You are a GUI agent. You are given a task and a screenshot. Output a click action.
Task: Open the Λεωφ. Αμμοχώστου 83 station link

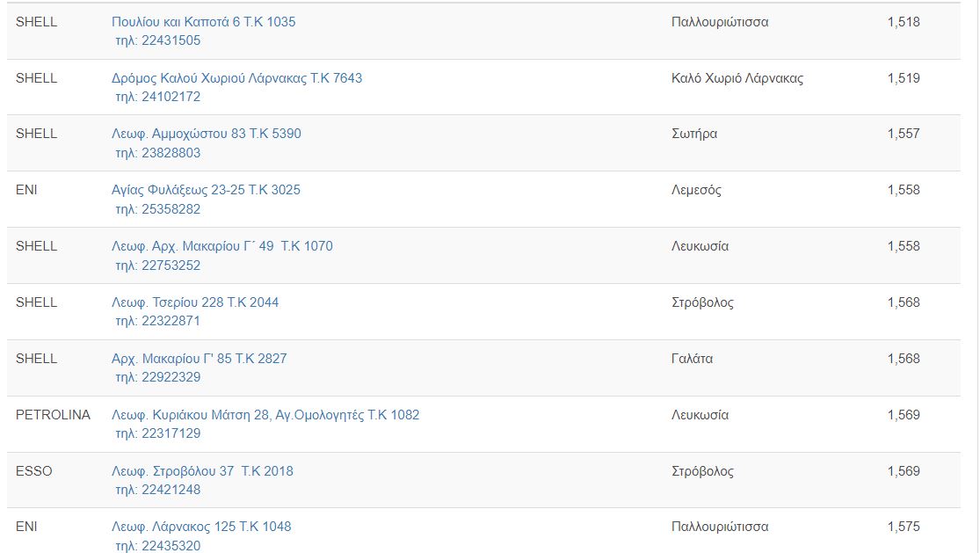click(206, 134)
